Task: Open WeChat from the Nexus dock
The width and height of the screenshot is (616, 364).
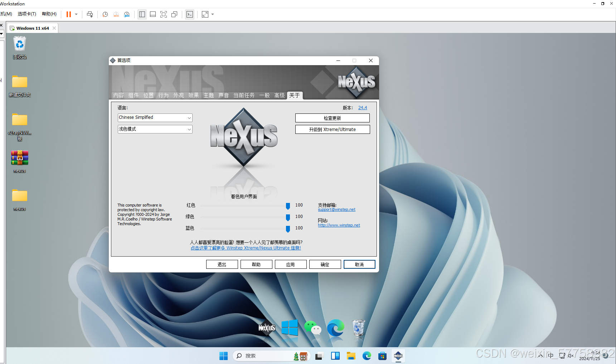Action: (313, 327)
